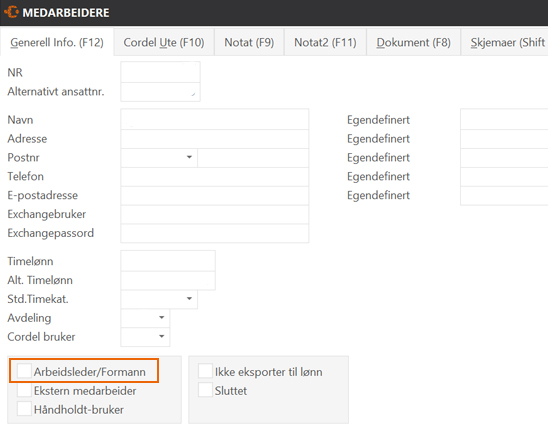Click the E-postadresse text field
The image size is (548, 441).
pyautogui.click(x=215, y=195)
